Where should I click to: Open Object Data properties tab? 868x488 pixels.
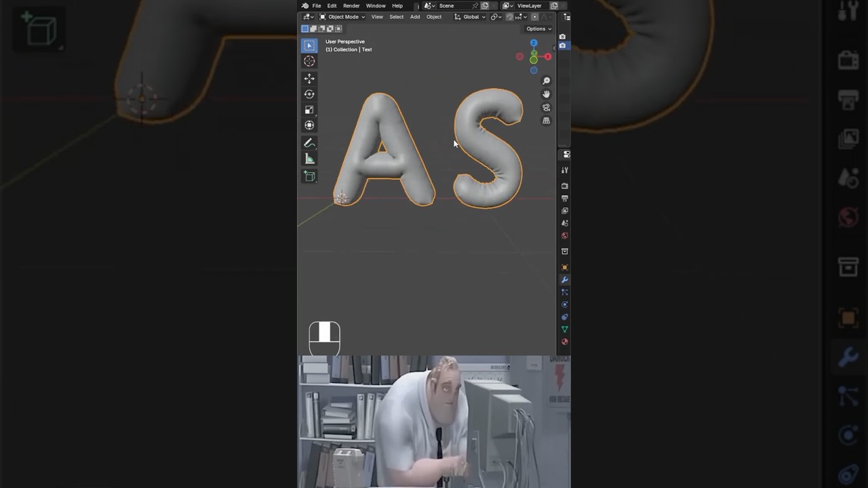(565, 329)
